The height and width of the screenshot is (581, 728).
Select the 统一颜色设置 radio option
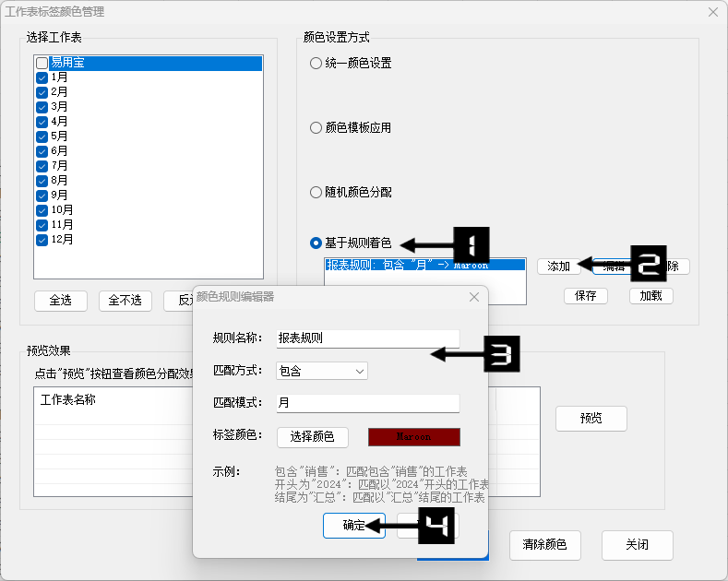(x=316, y=64)
